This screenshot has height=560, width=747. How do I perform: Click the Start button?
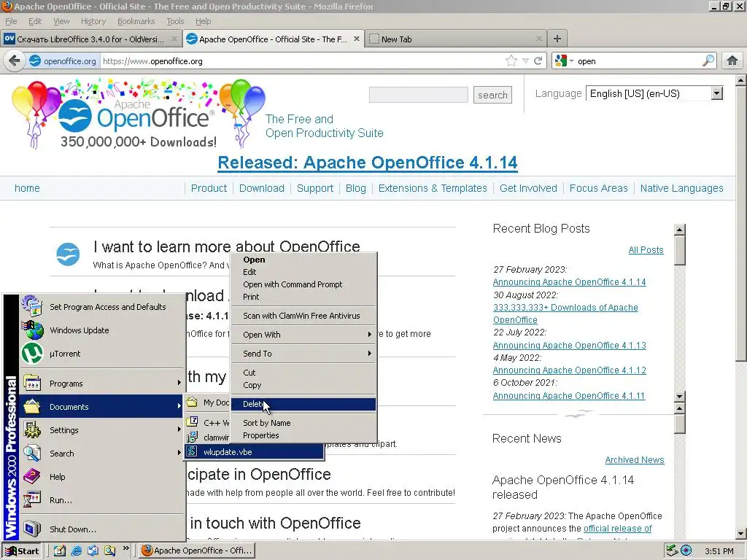(x=22, y=551)
